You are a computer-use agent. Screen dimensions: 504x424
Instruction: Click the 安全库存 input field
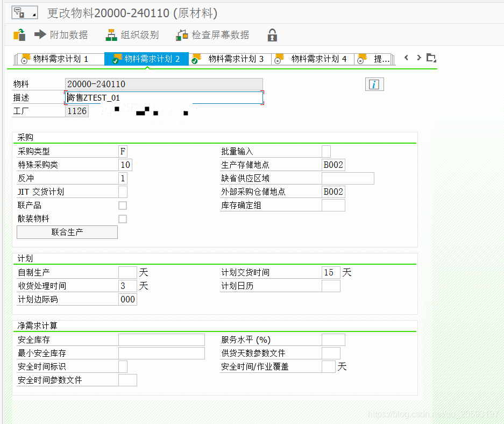pyautogui.click(x=161, y=340)
